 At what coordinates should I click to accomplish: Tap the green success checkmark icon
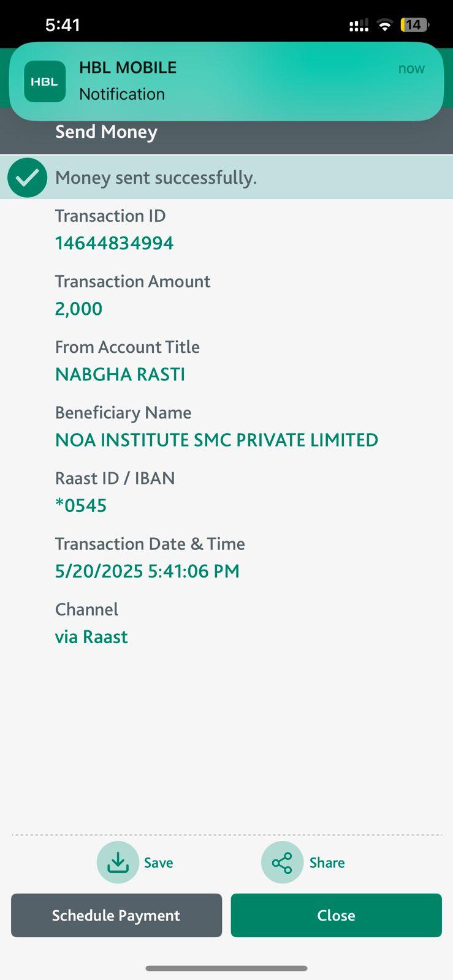tap(27, 178)
